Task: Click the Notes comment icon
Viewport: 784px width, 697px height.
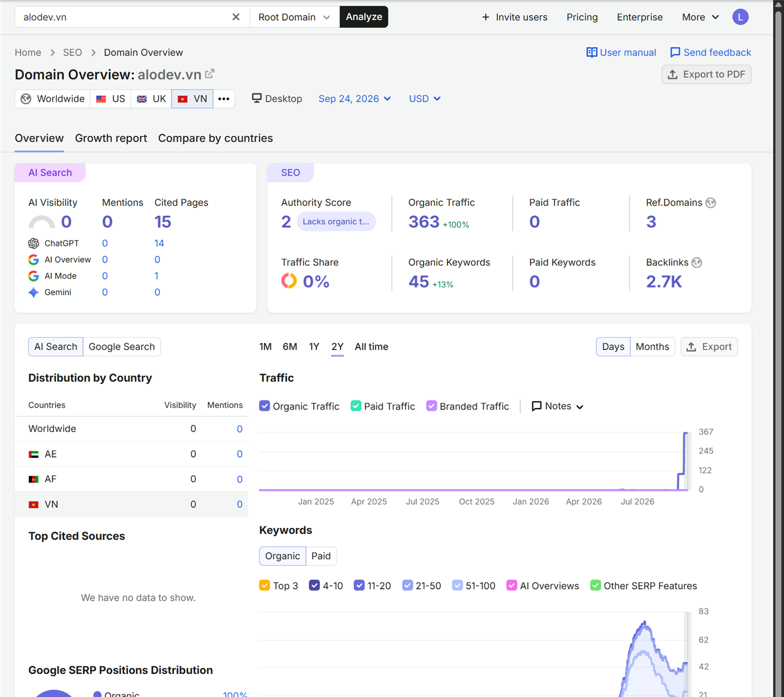Action: pyautogui.click(x=536, y=406)
